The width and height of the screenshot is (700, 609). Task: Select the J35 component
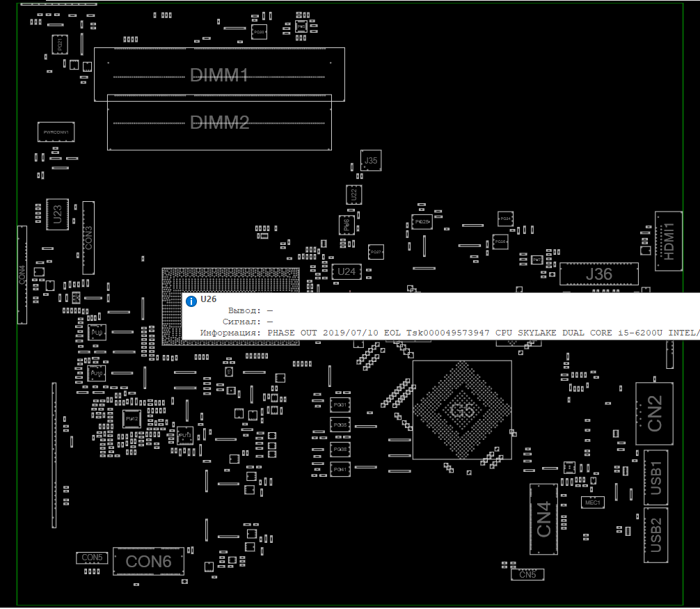371,161
